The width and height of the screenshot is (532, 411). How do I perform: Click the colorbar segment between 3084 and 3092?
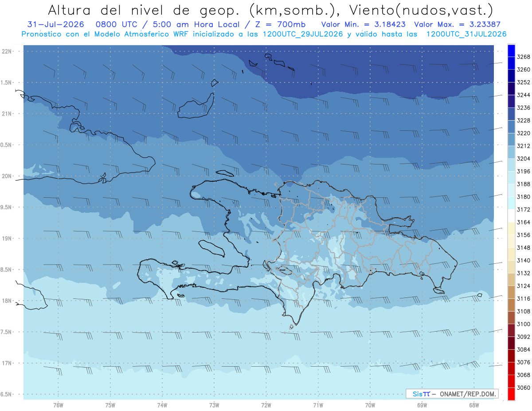coord(511,343)
